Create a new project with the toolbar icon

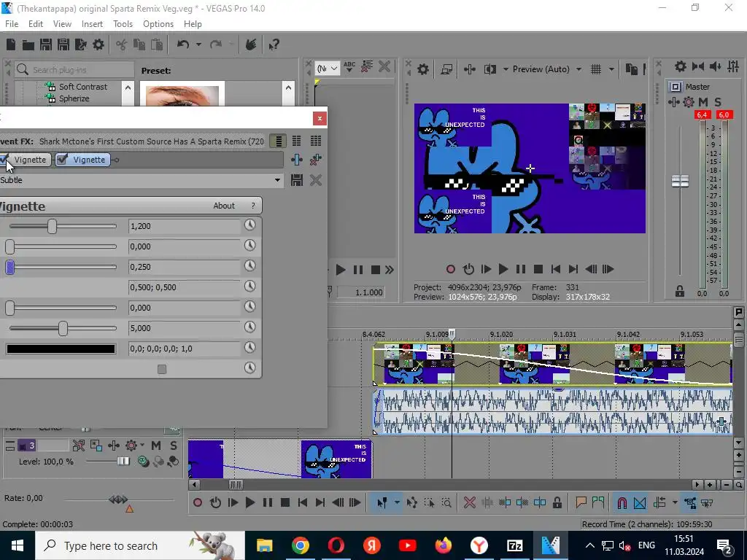pos(11,44)
